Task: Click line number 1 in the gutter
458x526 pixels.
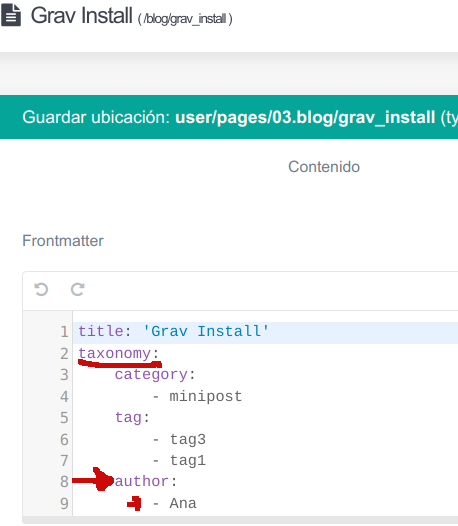Action: tap(64, 332)
